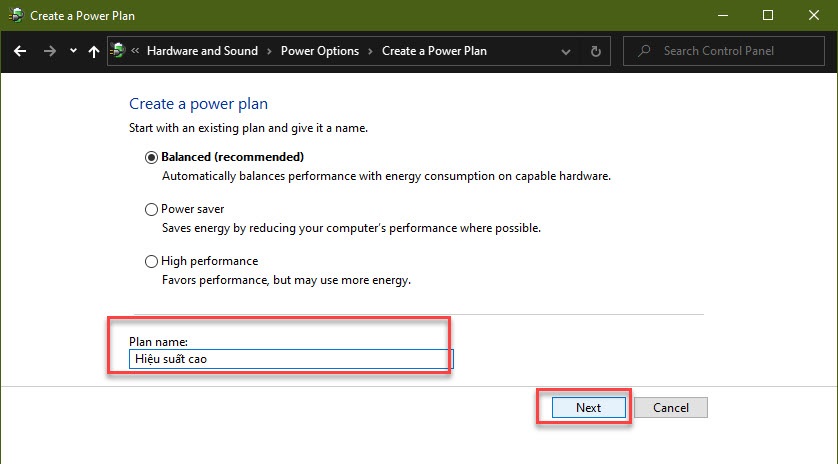Click into the Plan name text field
The image size is (838, 464).
coord(291,359)
